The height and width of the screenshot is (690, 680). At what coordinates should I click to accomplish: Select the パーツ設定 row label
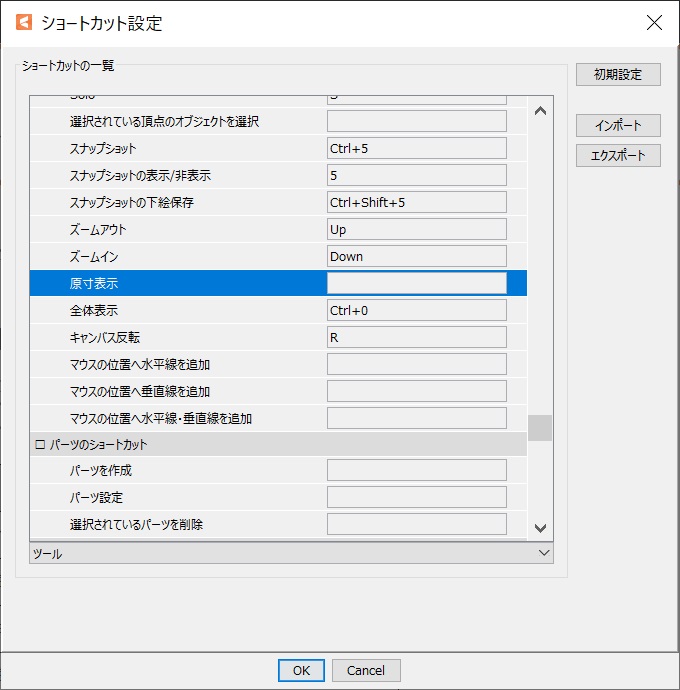96,497
